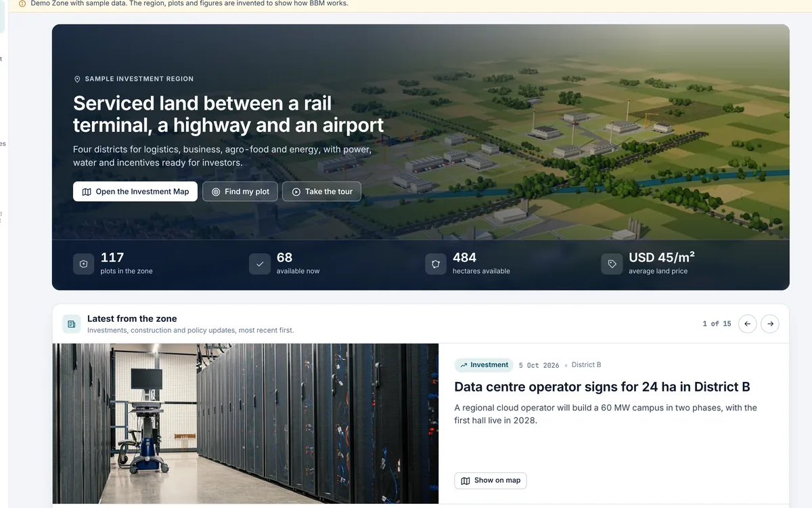Click the hectares available icon
This screenshot has width=812, height=508.
point(436,264)
